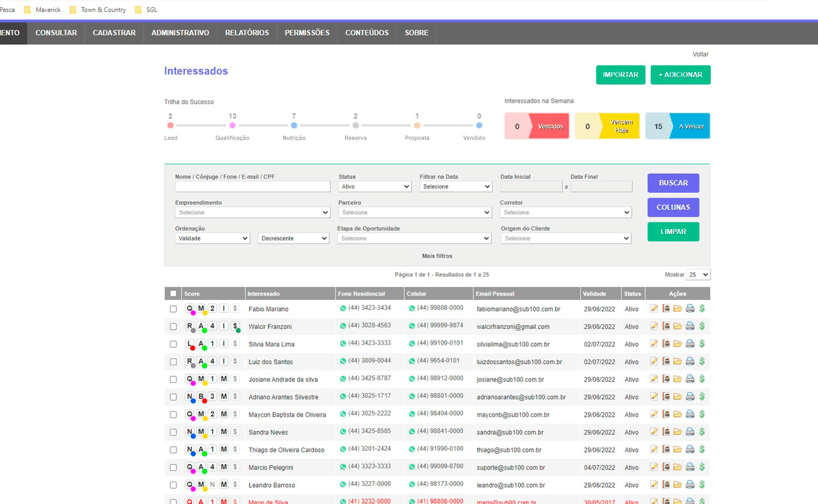Open the RELATÓRIOS menu
818x504 pixels.
coord(247,33)
